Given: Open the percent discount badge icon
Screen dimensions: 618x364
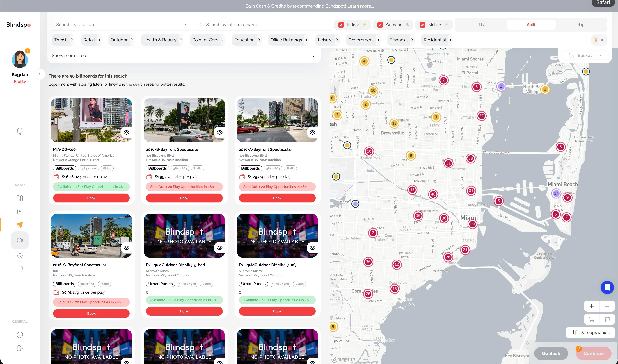Looking at the screenshot, I should [20, 256].
